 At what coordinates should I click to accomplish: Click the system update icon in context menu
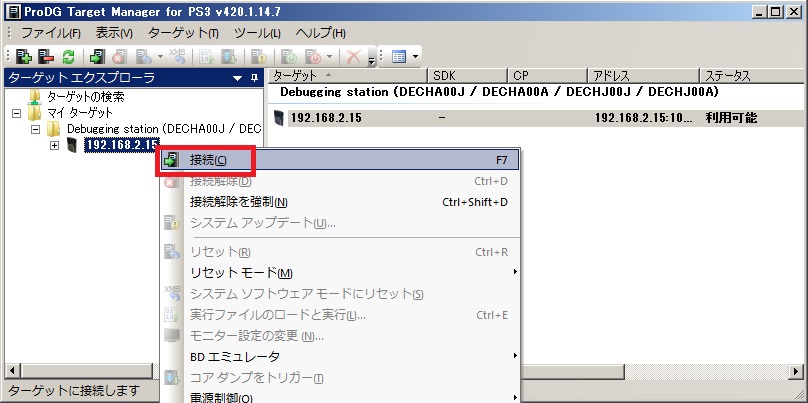(171, 223)
